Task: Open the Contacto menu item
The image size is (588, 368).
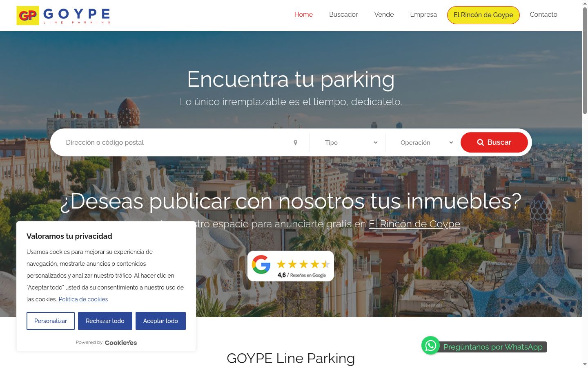Action: [543, 15]
